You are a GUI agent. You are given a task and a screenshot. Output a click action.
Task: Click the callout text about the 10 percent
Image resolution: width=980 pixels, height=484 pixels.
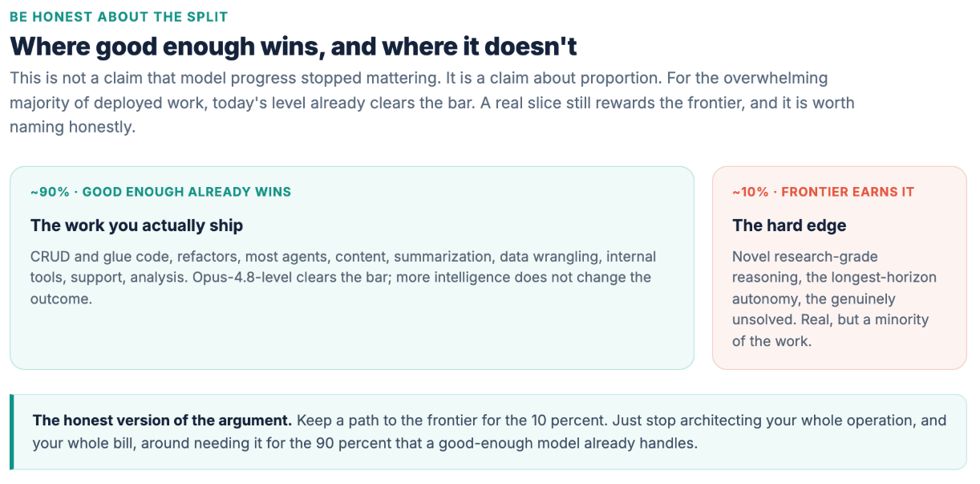pyautogui.click(x=489, y=432)
